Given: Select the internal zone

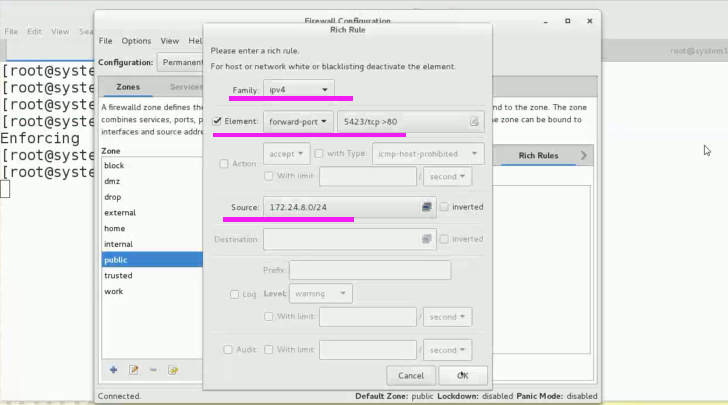Looking at the screenshot, I should [x=152, y=244].
